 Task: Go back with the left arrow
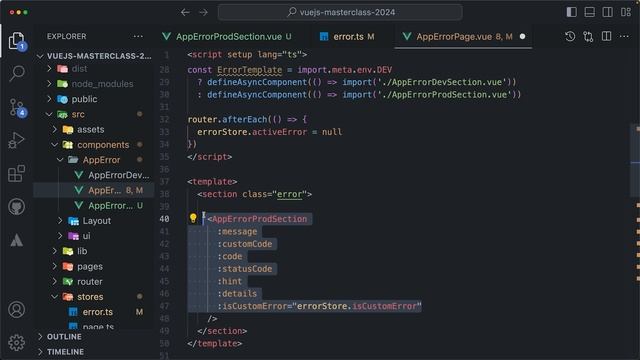[x=185, y=12]
